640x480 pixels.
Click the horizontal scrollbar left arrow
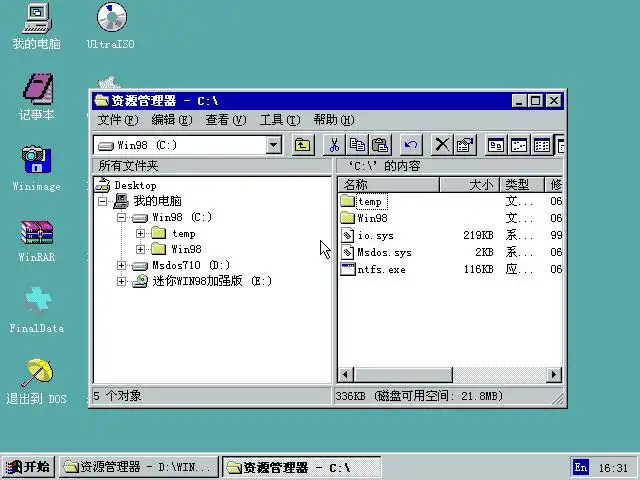click(x=345, y=375)
